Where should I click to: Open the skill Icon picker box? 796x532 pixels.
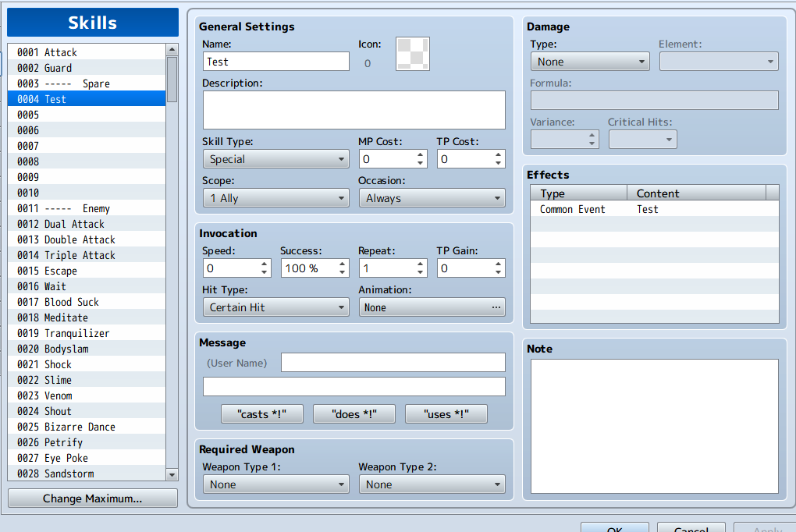412,54
